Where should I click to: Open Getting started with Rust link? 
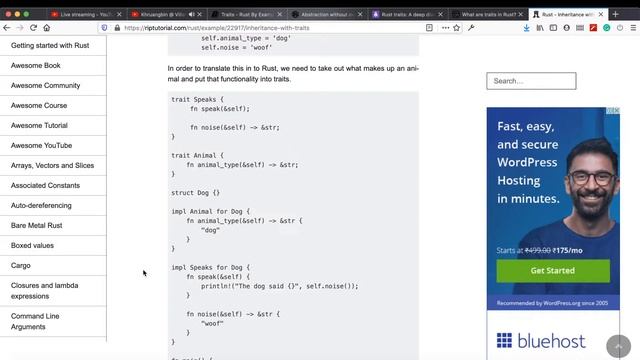(50, 45)
